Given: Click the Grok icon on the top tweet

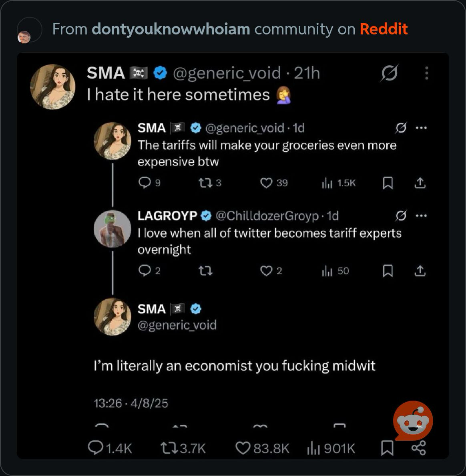Looking at the screenshot, I should click(x=389, y=73).
